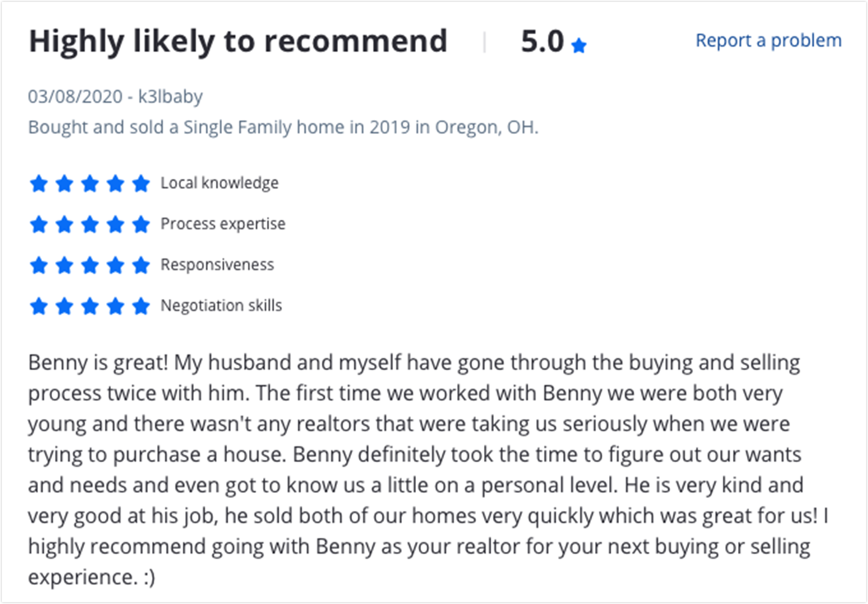Viewport: 868px width, 604px height.
Task: Click the Process expertise label
Action: tap(223, 224)
